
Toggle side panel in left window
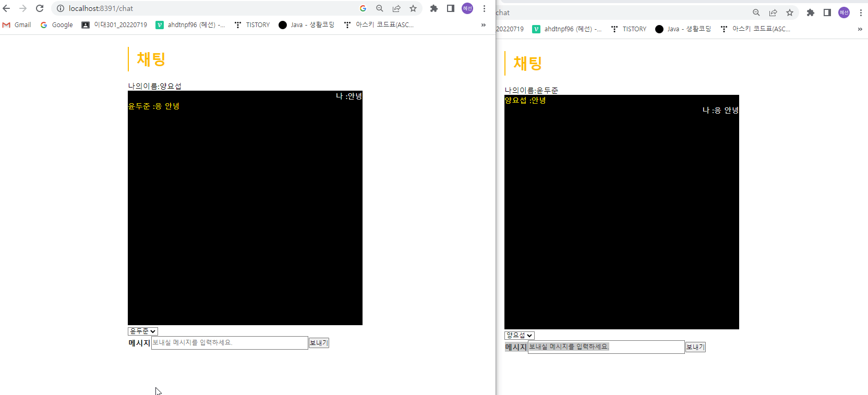click(451, 8)
